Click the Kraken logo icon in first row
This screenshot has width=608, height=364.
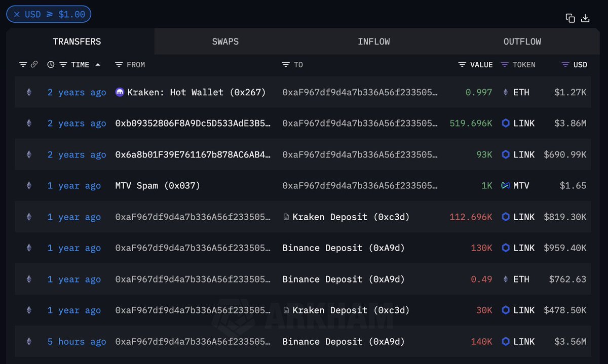(x=120, y=92)
